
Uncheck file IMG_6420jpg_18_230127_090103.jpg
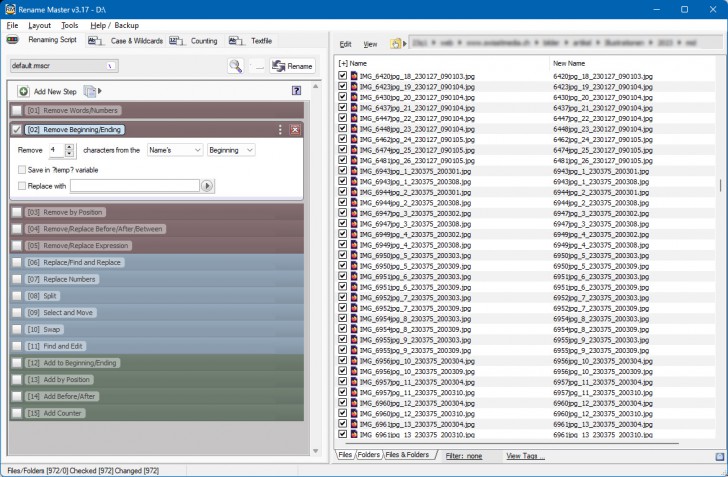(x=343, y=76)
